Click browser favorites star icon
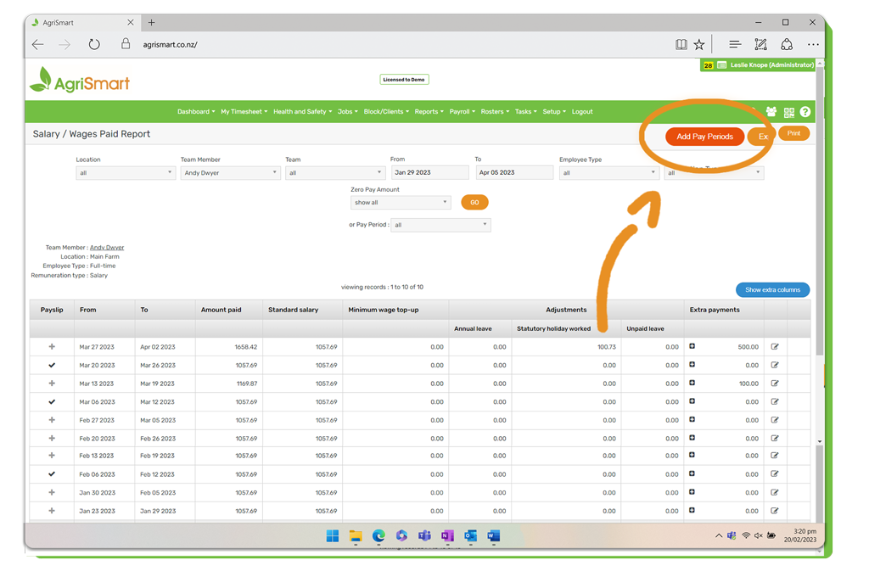Screen dimensions: 869x588 [699, 45]
